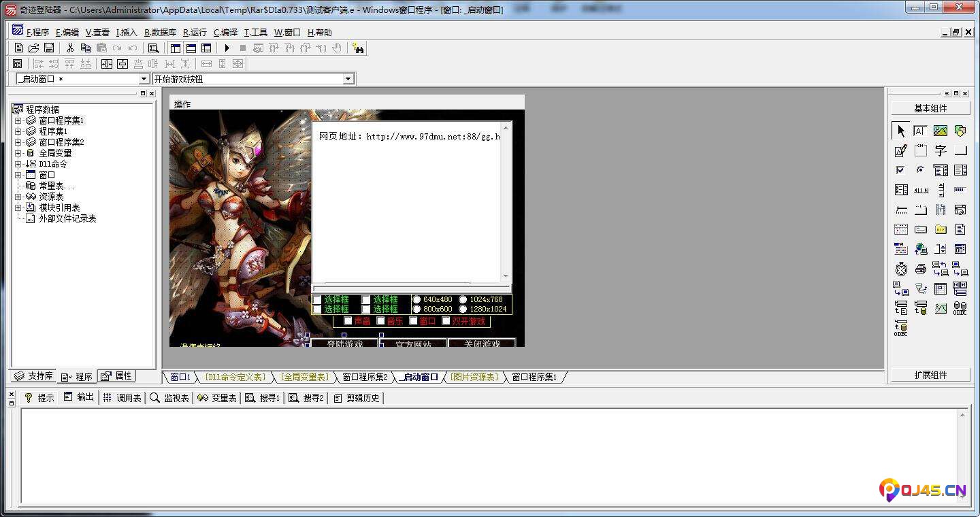This screenshot has width=980, height=517.
Task: Click the Copy toolbar icon
Action: pyautogui.click(x=86, y=48)
